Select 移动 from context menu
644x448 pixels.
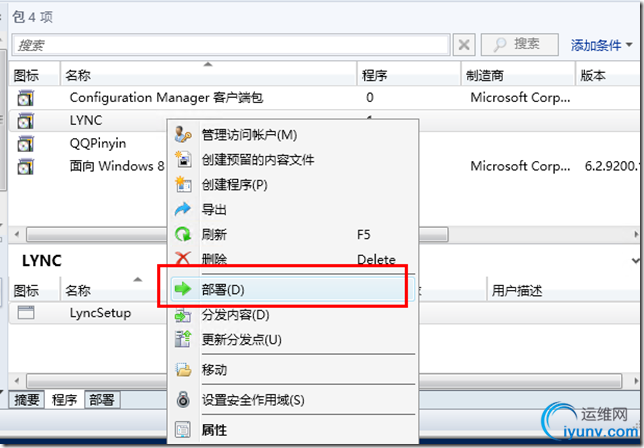[x=293, y=370]
